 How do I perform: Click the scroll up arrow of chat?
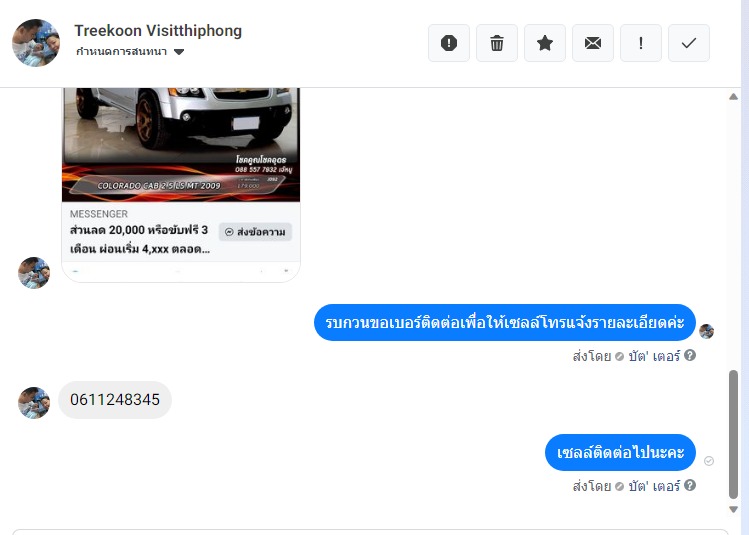point(734,96)
